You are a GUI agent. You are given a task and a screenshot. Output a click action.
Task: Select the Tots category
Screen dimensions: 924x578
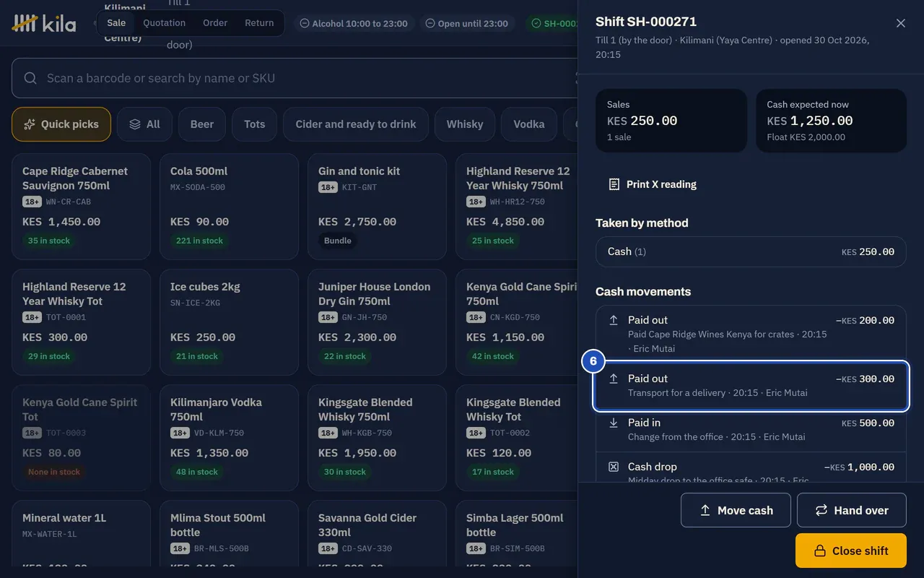254,124
